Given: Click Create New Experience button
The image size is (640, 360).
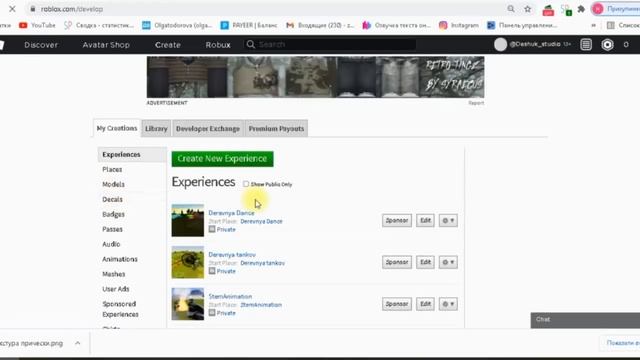Looking at the screenshot, I should pos(222,159).
